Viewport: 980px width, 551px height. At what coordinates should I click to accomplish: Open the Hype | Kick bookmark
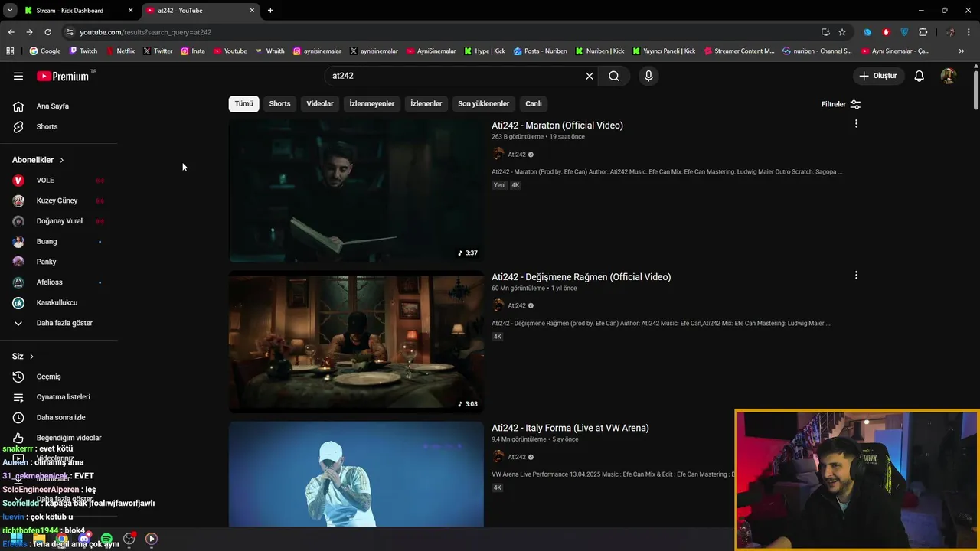(485, 51)
